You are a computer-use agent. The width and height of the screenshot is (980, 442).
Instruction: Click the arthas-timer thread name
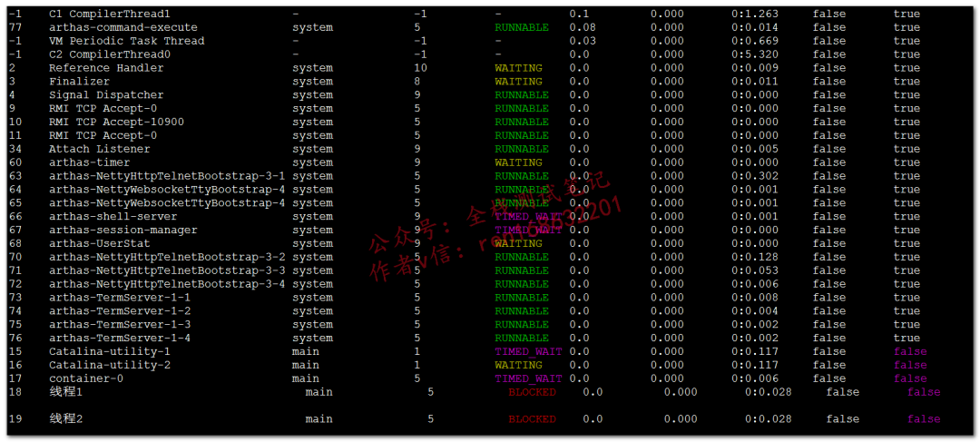pos(89,162)
